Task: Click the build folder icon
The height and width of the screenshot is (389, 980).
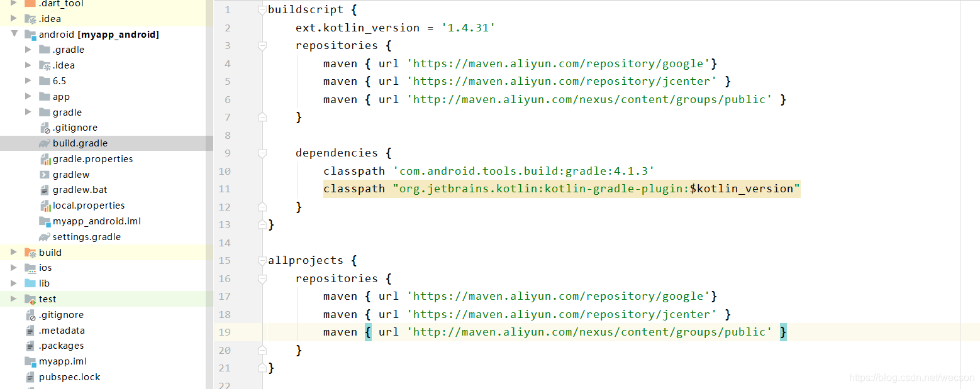Action: pos(30,253)
